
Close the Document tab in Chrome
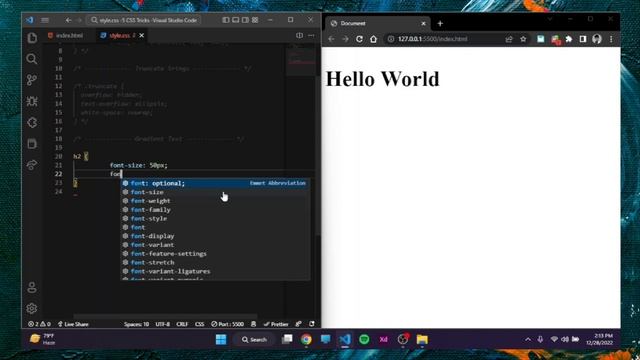click(423, 23)
